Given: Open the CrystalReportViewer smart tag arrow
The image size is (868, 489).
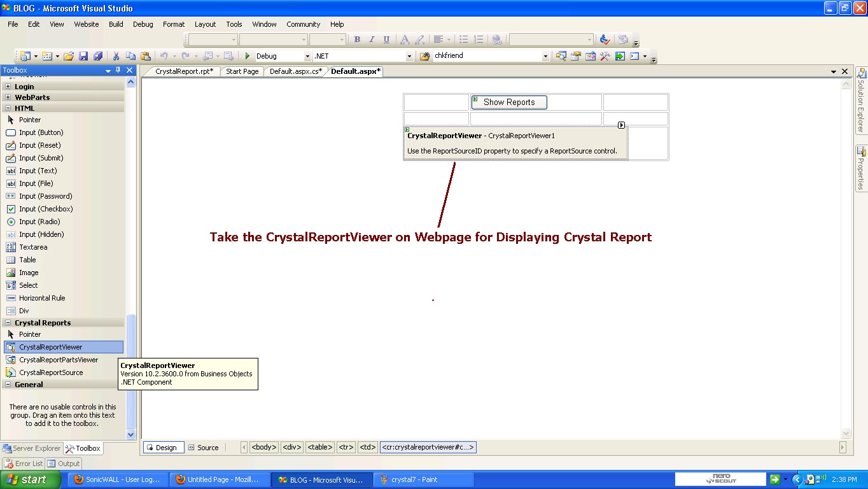Looking at the screenshot, I should click(622, 125).
